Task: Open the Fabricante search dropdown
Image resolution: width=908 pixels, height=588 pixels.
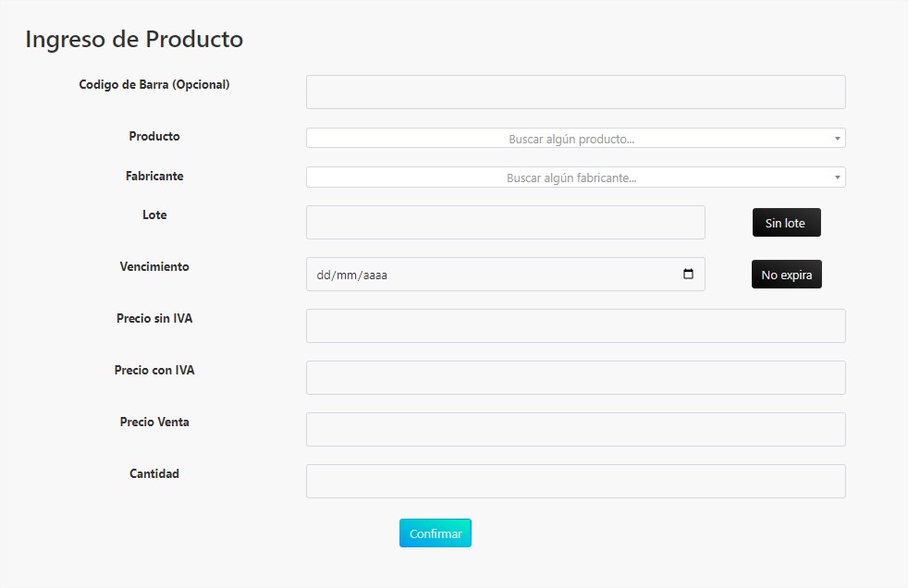Action: [x=576, y=178]
